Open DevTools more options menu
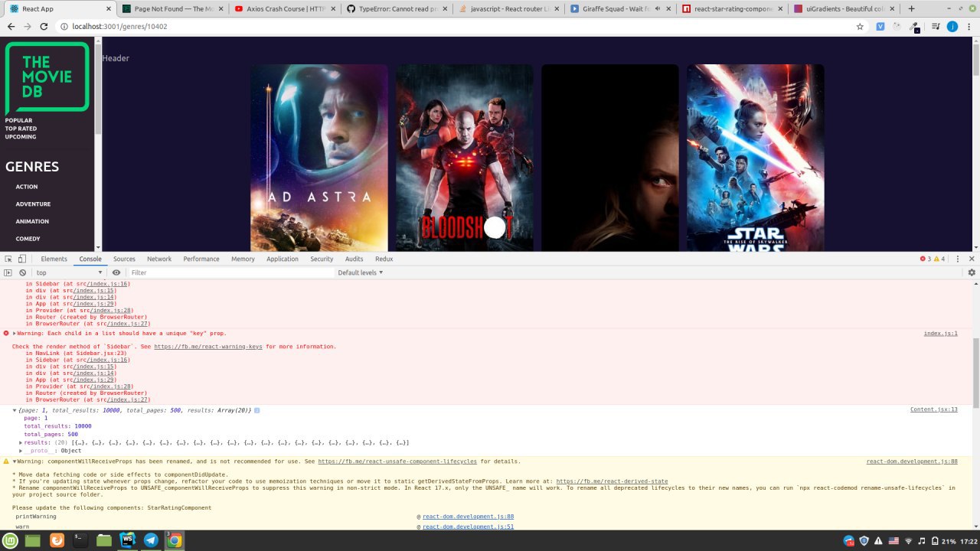980x551 pixels. coord(957,259)
